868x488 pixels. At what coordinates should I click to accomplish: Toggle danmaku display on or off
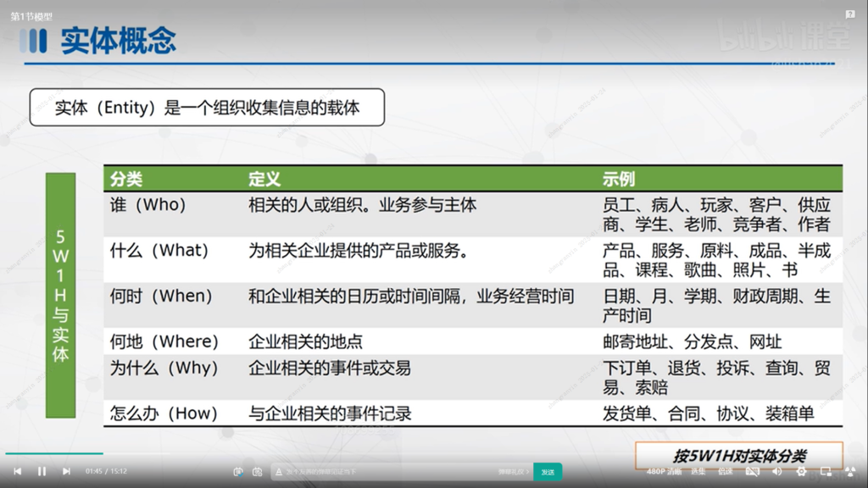coord(238,472)
